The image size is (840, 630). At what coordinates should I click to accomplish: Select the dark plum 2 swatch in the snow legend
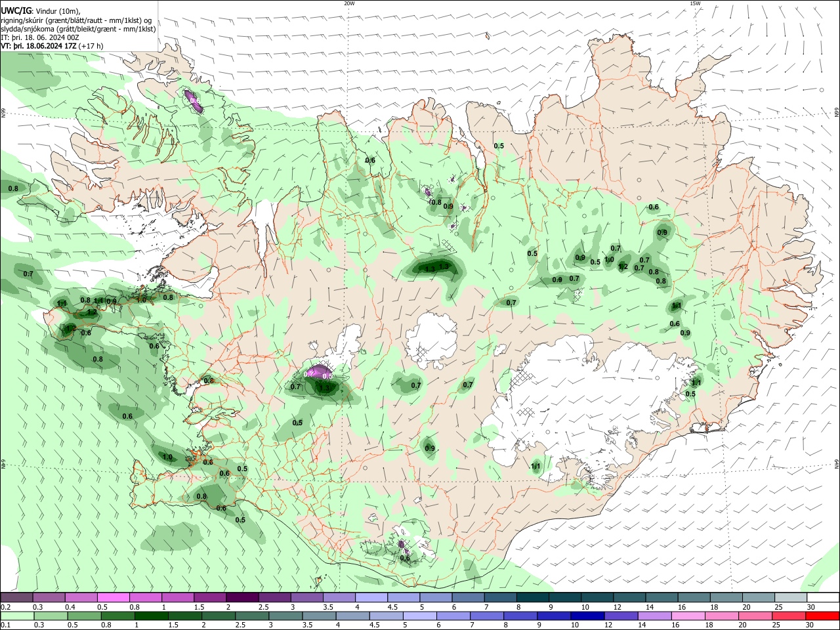pyautogui.click(x=242, y=597)
